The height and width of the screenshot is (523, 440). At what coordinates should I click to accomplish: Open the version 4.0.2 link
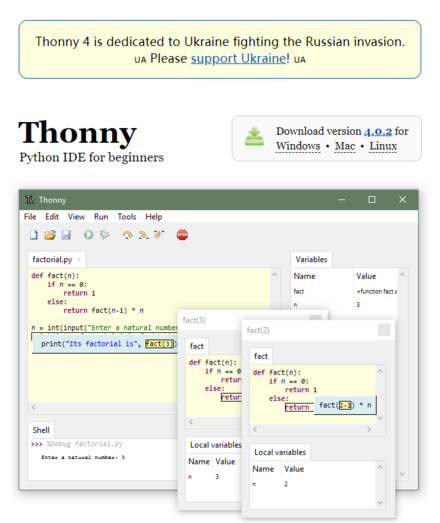378,131
